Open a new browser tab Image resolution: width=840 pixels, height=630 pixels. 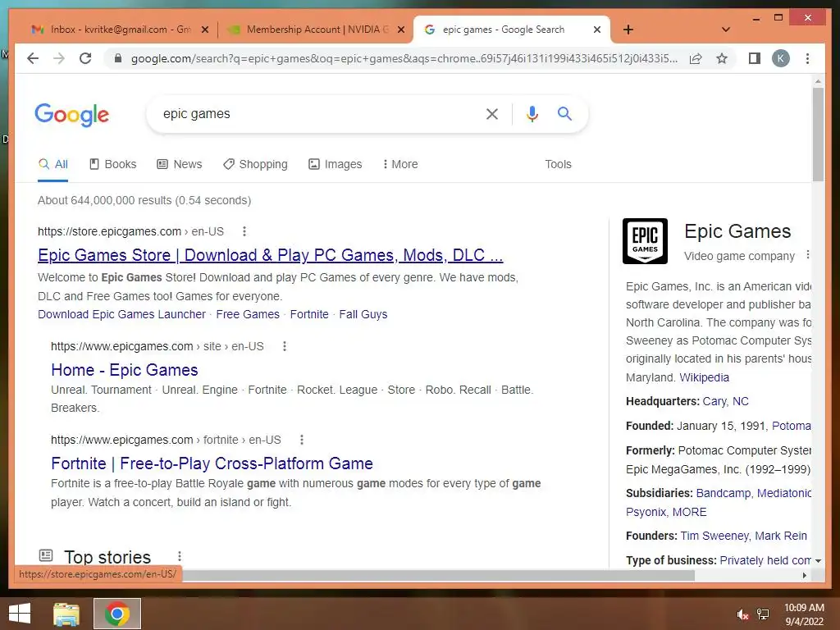pyautogui.click(x=628, y=30)
